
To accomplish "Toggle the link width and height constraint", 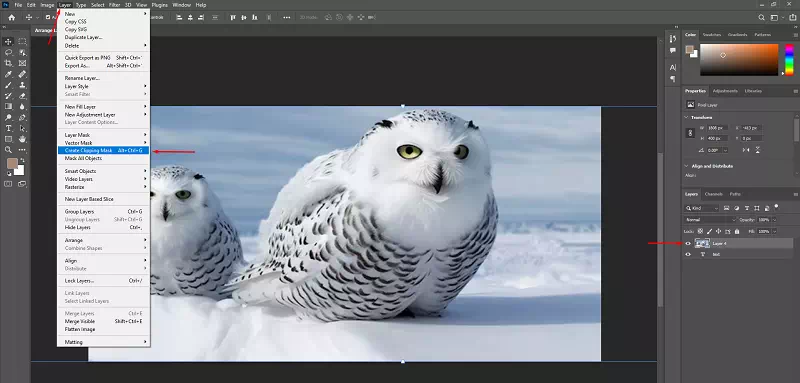I will point(691,133).
